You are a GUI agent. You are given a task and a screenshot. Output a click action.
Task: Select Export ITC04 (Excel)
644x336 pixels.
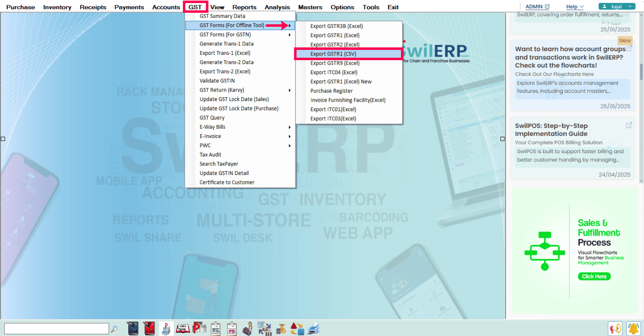(x=349, y=72)
